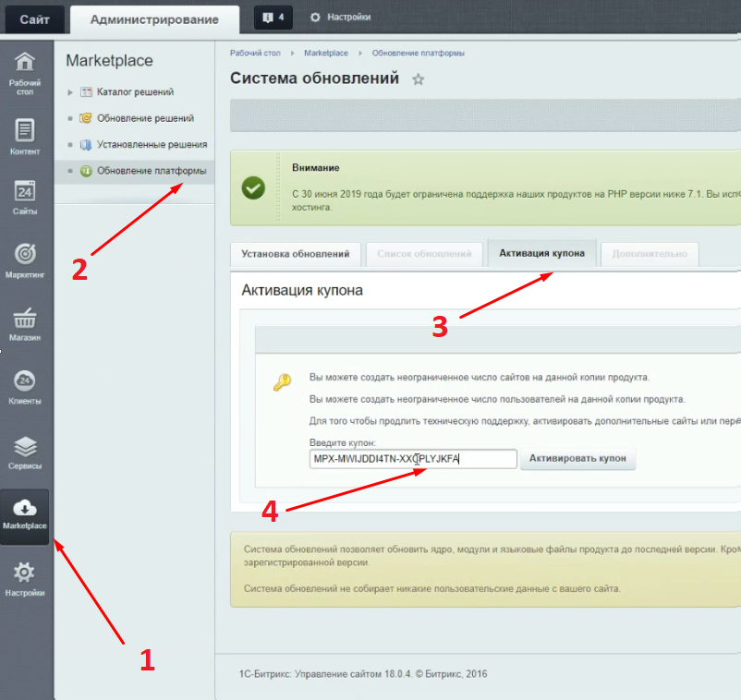Click the 1С-Битрикс version footer text
This screenshot has width=741, height=700.
363,674
